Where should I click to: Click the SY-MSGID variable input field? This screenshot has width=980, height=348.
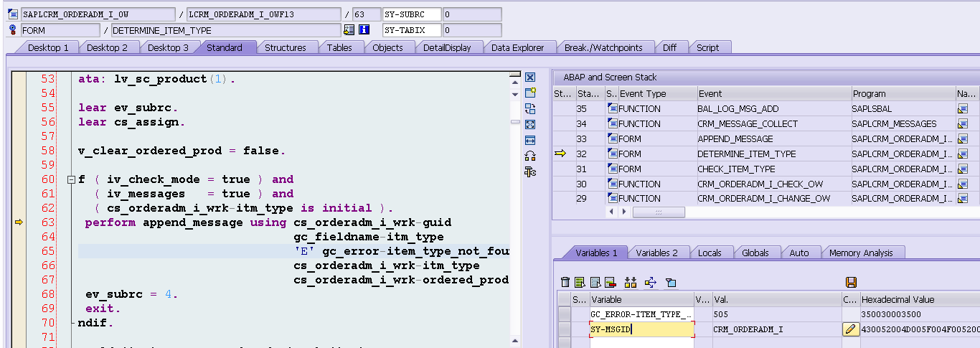click(x=642, y=329)
